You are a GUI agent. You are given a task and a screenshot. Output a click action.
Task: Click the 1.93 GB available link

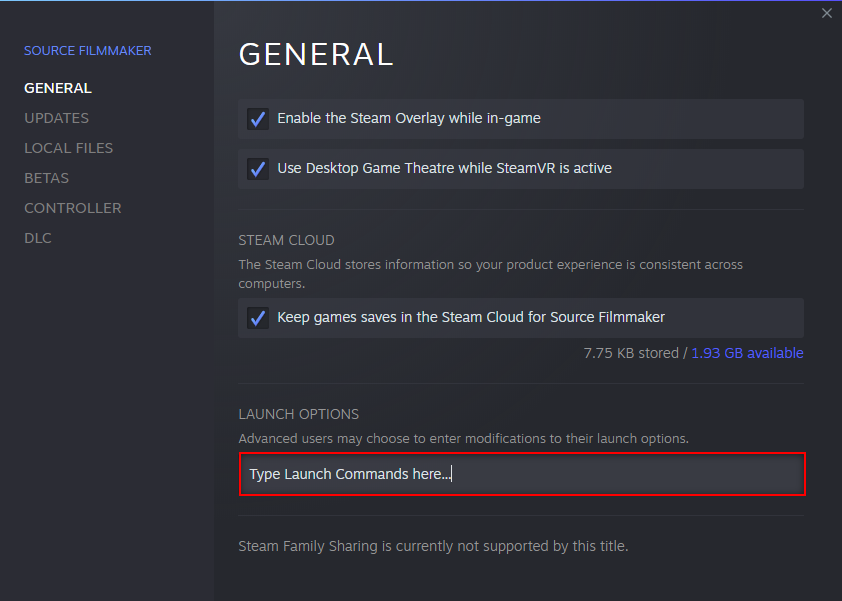[747, 353]
